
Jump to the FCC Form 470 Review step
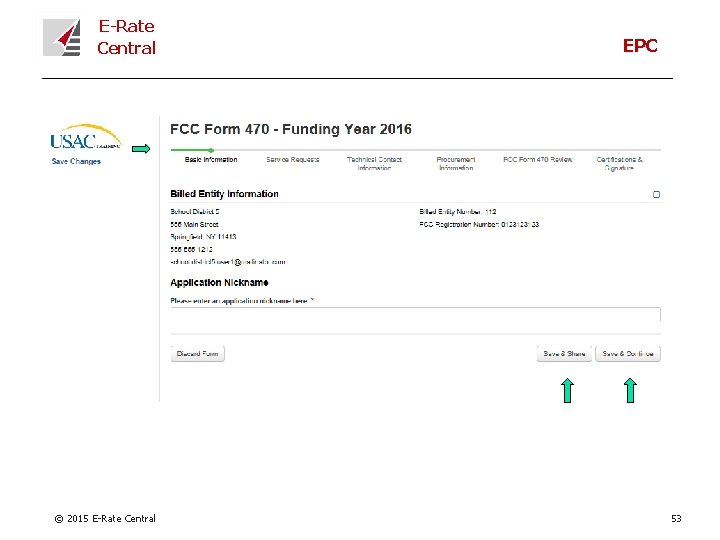pos(538,160)
